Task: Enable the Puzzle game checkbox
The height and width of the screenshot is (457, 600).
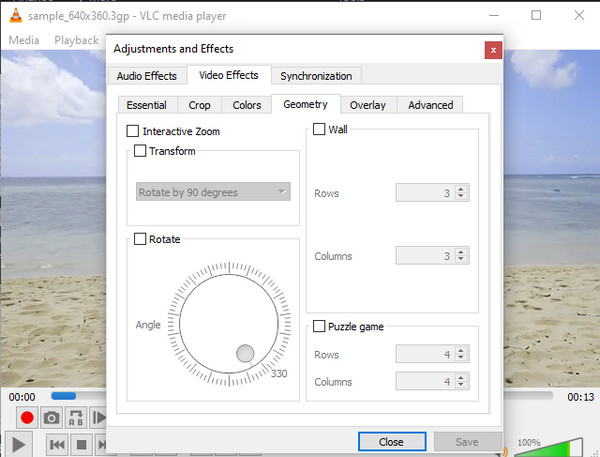Action: tap(319, 326)
